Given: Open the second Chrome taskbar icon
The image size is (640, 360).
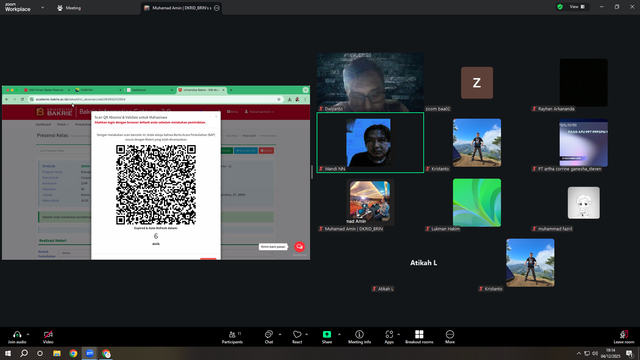Looking at the screenshot, I should (x=106, y=353).
